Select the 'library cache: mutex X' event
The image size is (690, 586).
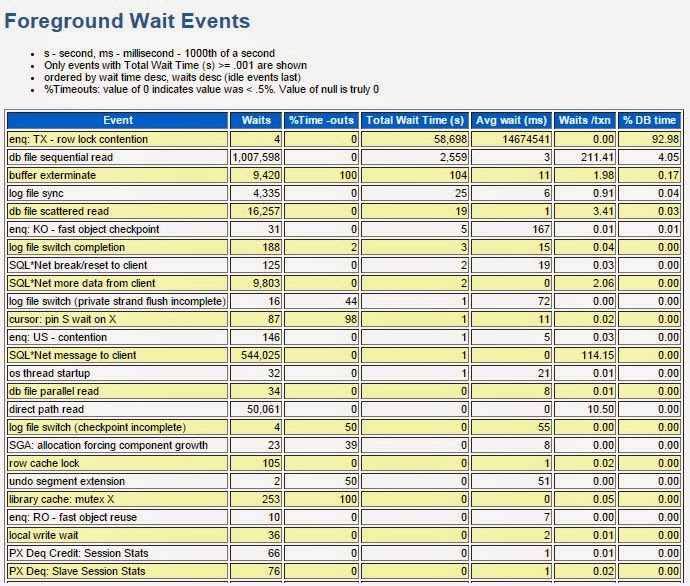point(118,500)
